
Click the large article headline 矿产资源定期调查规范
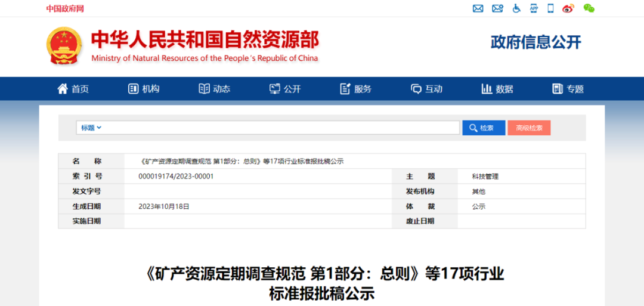pyautogui.click(x=322, y=283)
